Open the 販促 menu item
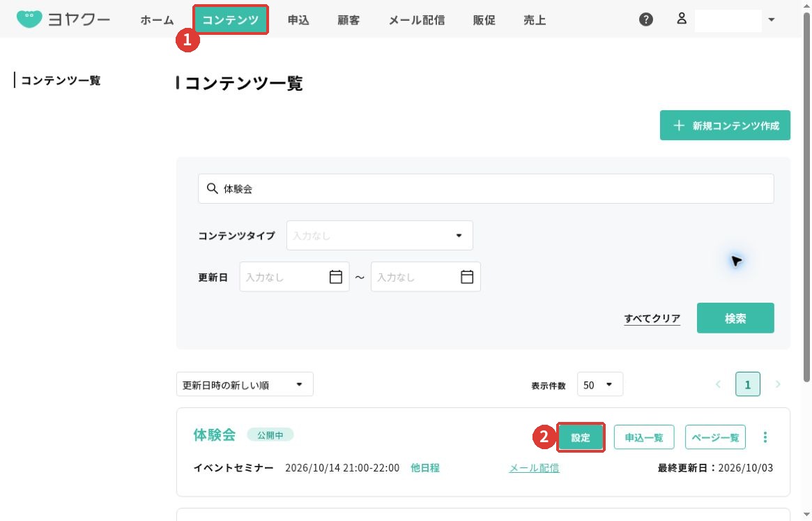The height and width of the screenshot is (521, 812). pyautogui.click(x=484, y=20)
